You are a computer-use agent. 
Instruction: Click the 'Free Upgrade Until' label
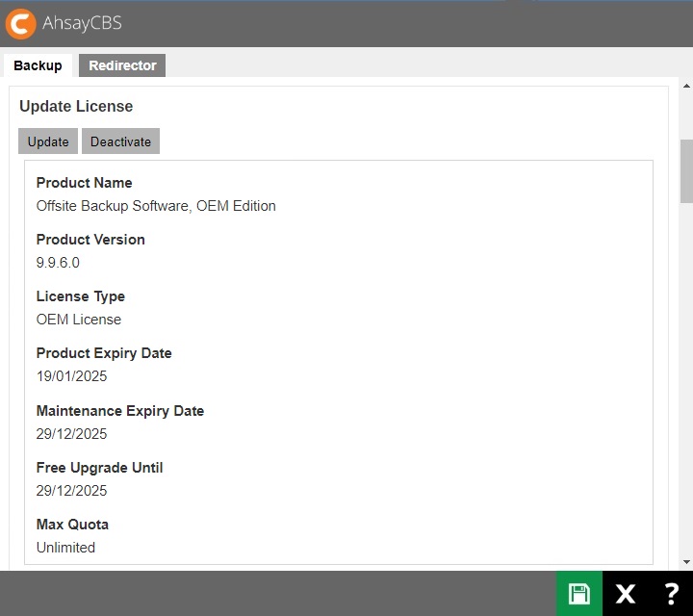pyautogui.click(x=99, y=468)
